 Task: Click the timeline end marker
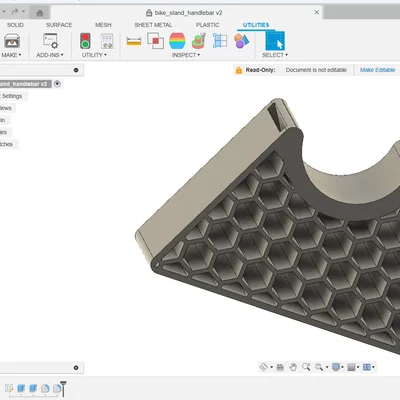(x=63, y=389)
